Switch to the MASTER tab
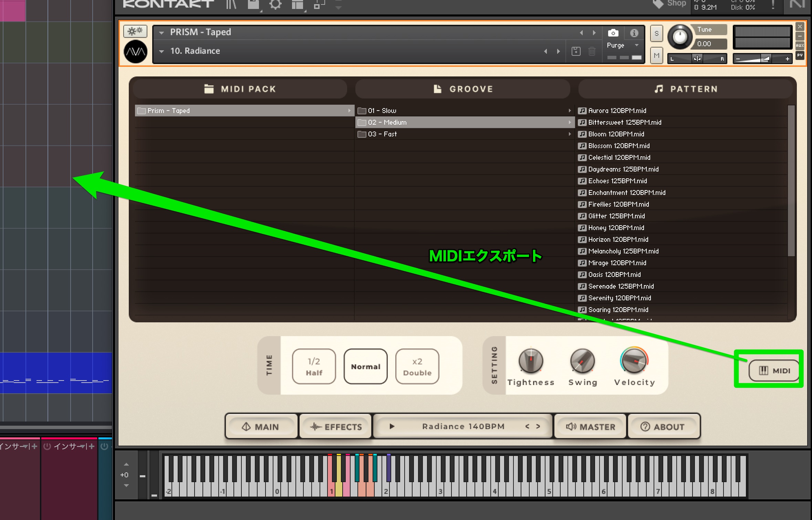Image resolution: width=812 pixels, height=520 pixels. tap(590, 427)
